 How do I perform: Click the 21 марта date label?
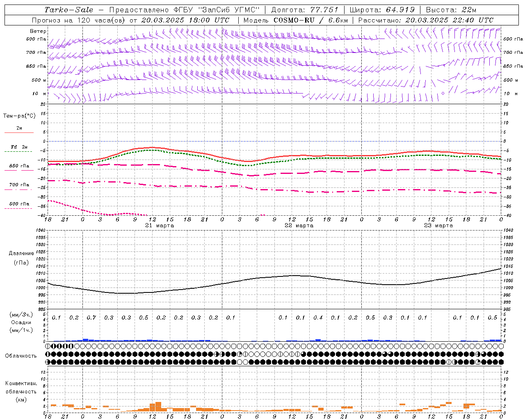click(x=160, y=226)
